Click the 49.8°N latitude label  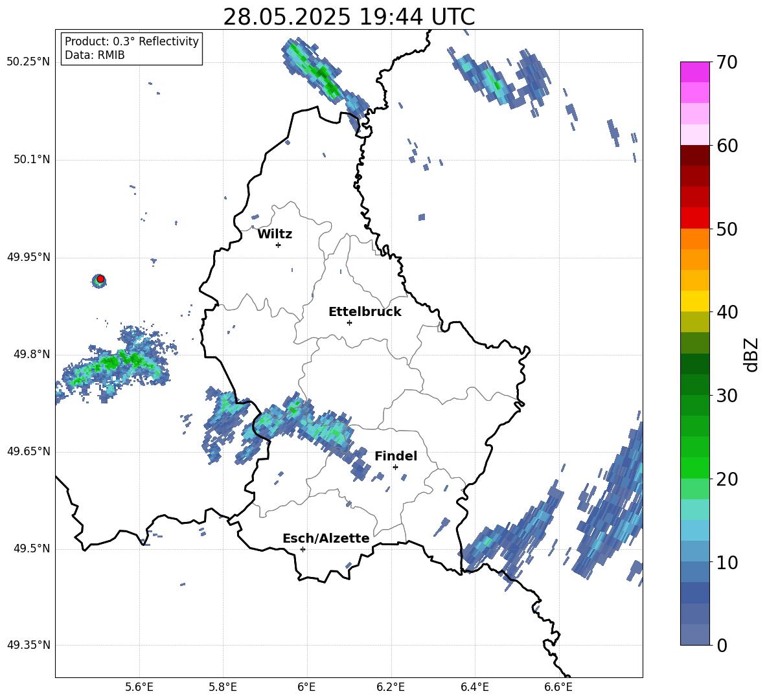[31, 354]
